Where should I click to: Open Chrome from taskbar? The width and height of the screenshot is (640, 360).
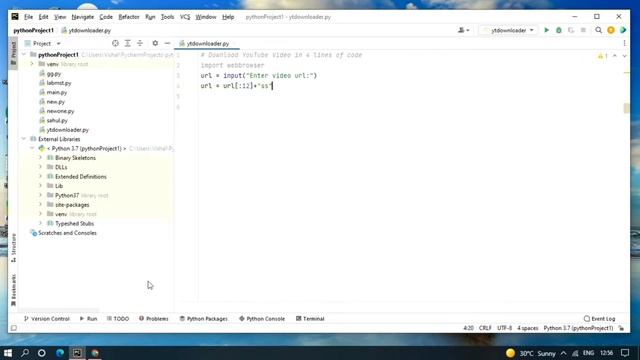click(x=95, y=353)
